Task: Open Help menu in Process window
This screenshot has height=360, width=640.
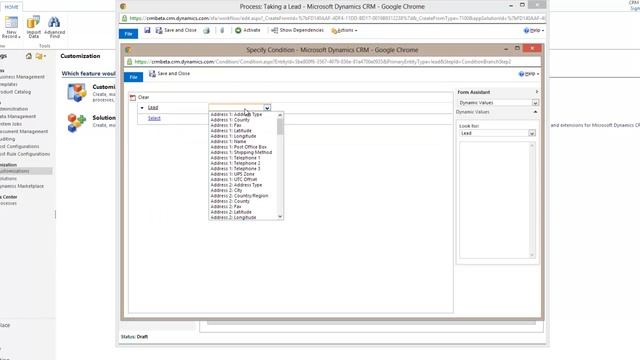Action: [534, 31]
